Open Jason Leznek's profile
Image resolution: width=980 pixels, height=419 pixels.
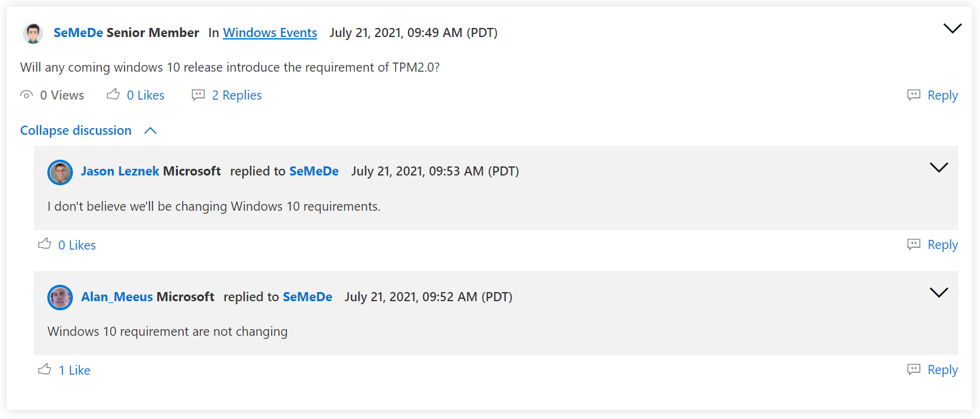coord(120,171)
